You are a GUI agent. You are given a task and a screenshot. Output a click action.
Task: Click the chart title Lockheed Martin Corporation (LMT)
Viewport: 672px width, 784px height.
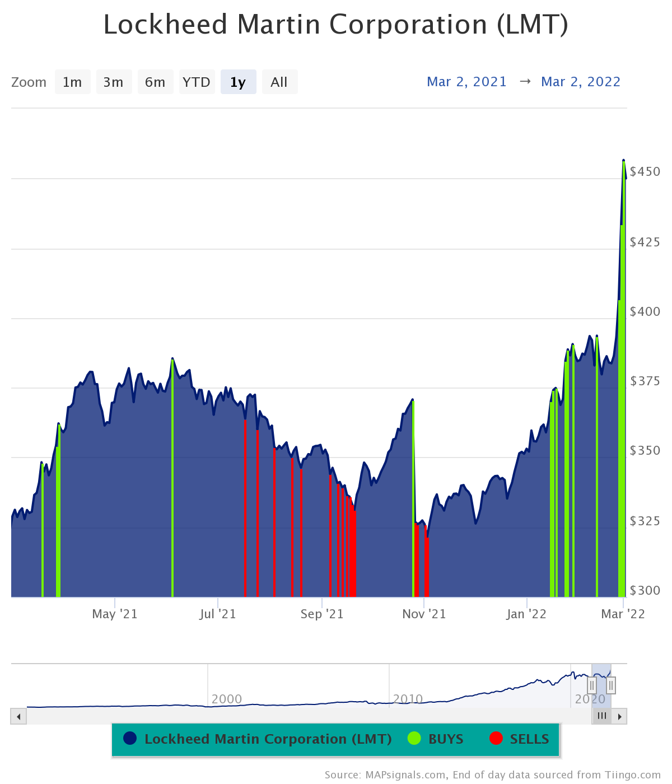click(336, 25)
